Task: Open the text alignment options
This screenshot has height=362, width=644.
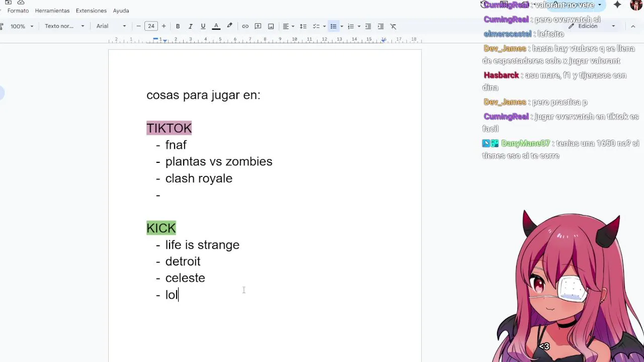Action: [x=288, y=26]
